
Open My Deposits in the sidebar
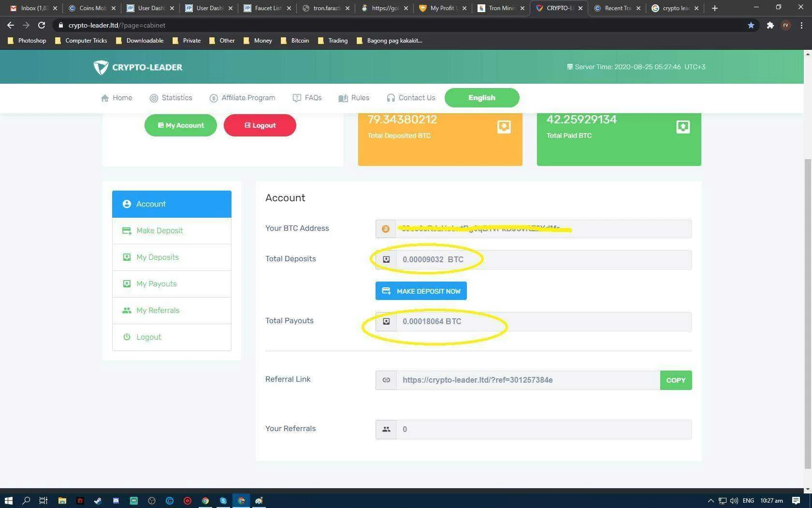click(172, 257)
